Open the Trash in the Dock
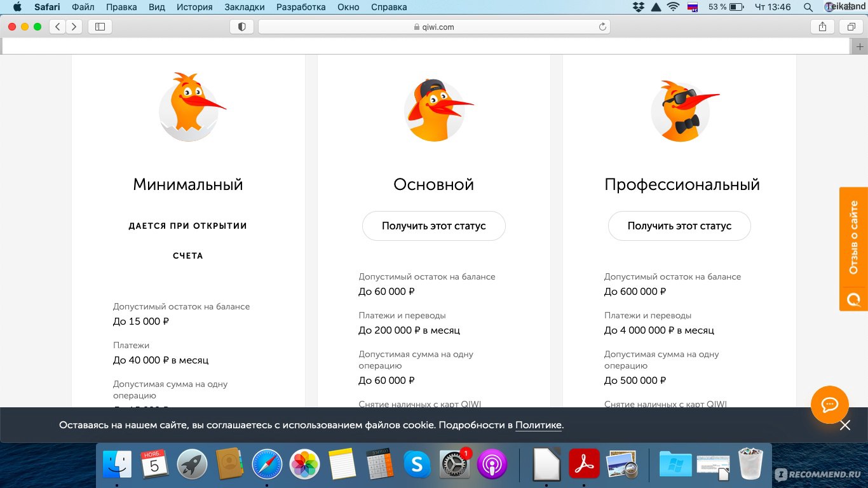The width and height of the screenshot is (868, 488). (x=750, y=464)
